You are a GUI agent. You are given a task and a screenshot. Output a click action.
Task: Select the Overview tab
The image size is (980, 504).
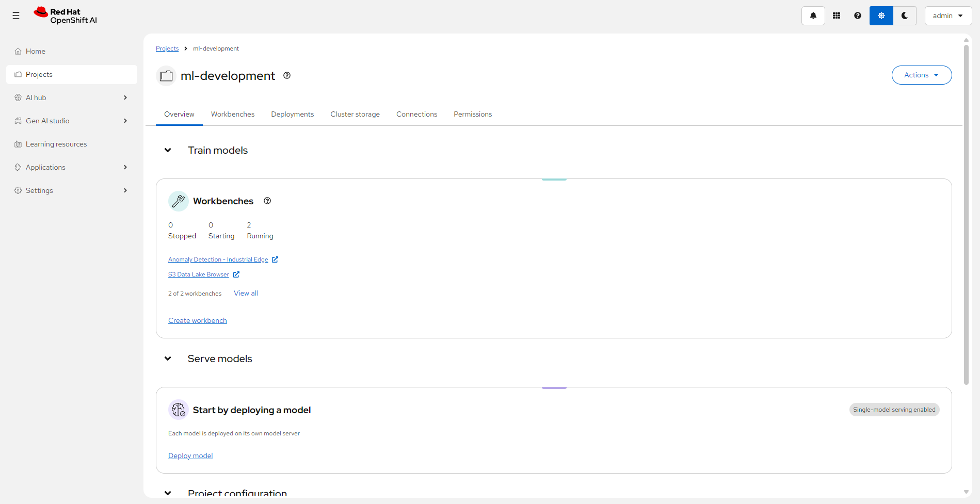click(x=179, y=114)
